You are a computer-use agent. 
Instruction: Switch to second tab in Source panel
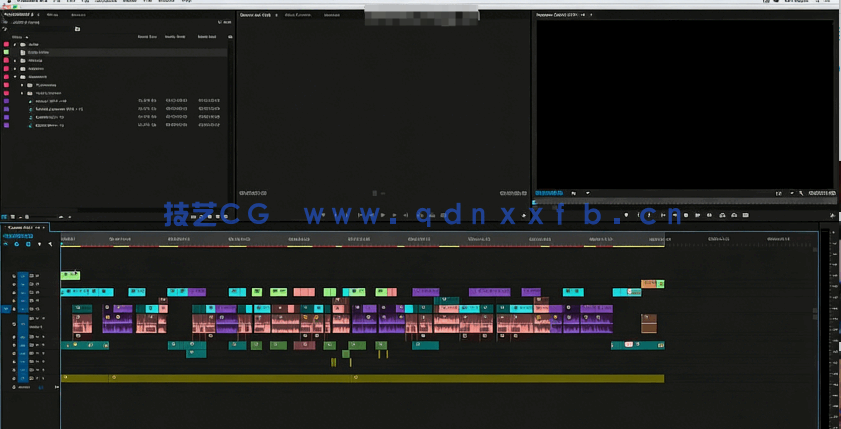click(x=296, y=15)
